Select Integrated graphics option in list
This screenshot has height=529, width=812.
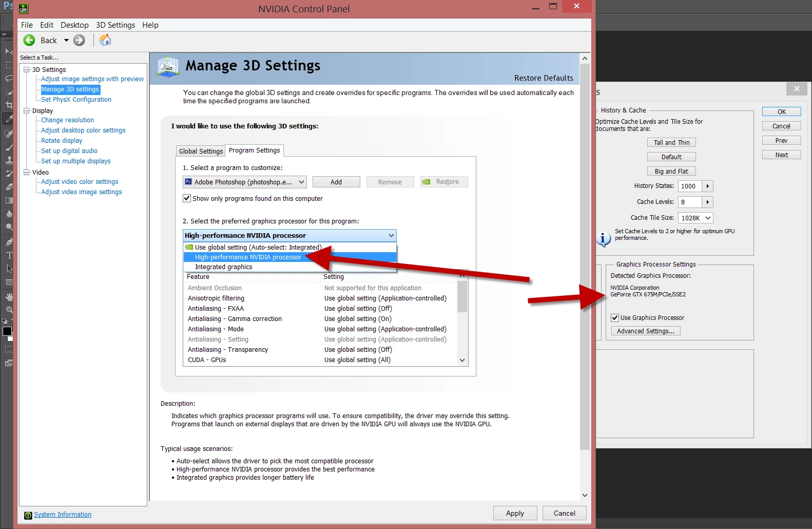click(x=290, y=267)
